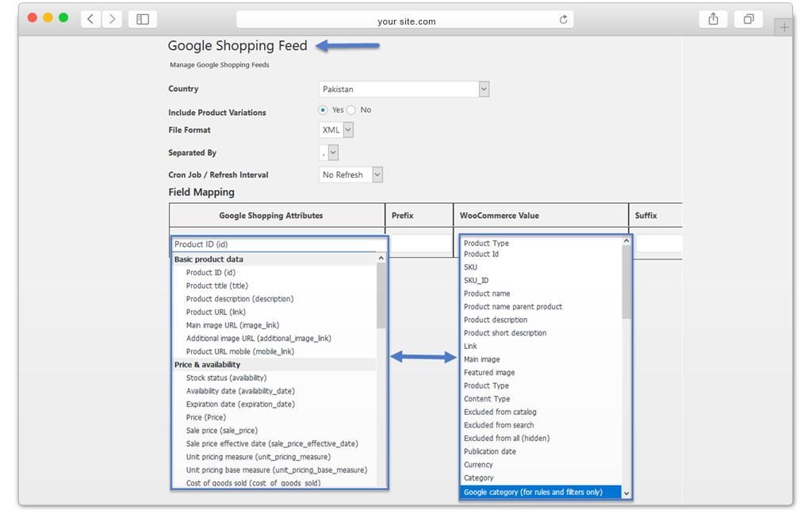The image size is (812, 510).
Task: Select Unit pricing base measure attribute
Action: pos(277,470)
